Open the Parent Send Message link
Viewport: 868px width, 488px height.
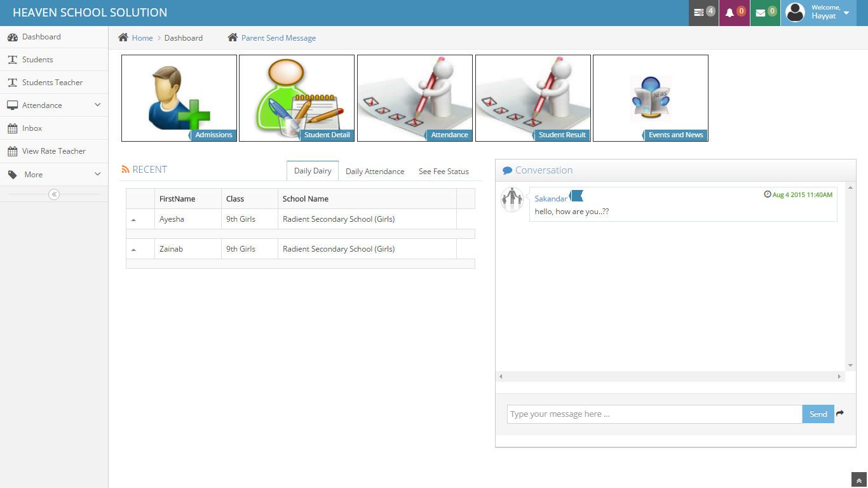tap(278, 38)
